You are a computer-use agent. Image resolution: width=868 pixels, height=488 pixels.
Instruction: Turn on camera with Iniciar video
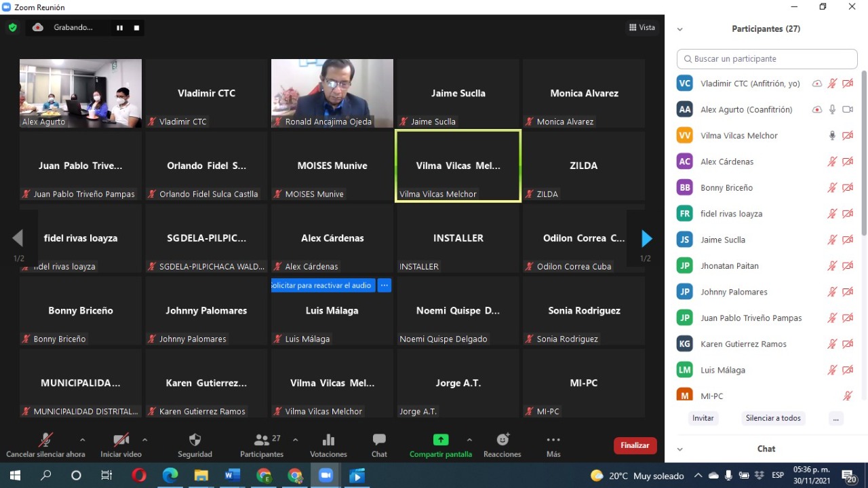click(x=121, y=440)
